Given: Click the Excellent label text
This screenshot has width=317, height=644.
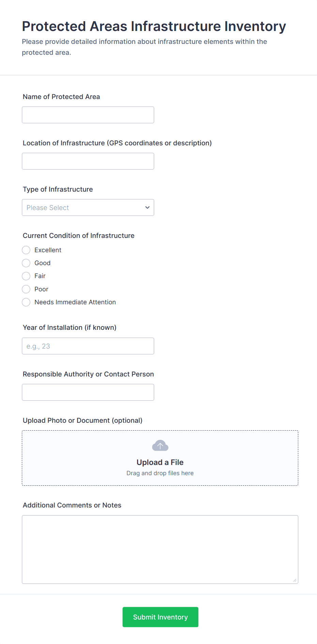Looking at the screenshot, I should coord(48,250).
